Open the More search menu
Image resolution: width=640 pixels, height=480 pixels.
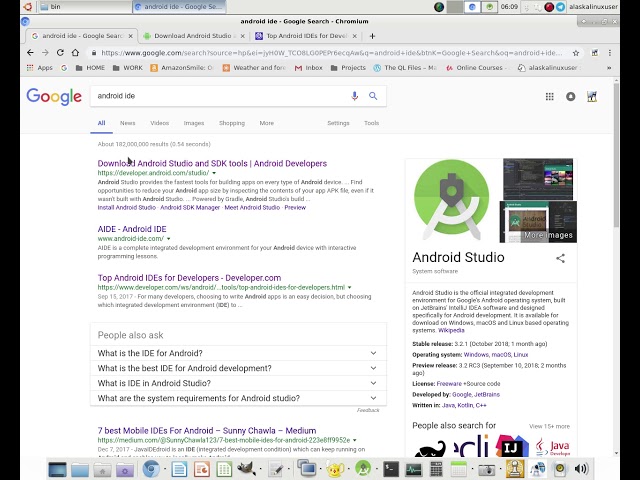[267, 123]
